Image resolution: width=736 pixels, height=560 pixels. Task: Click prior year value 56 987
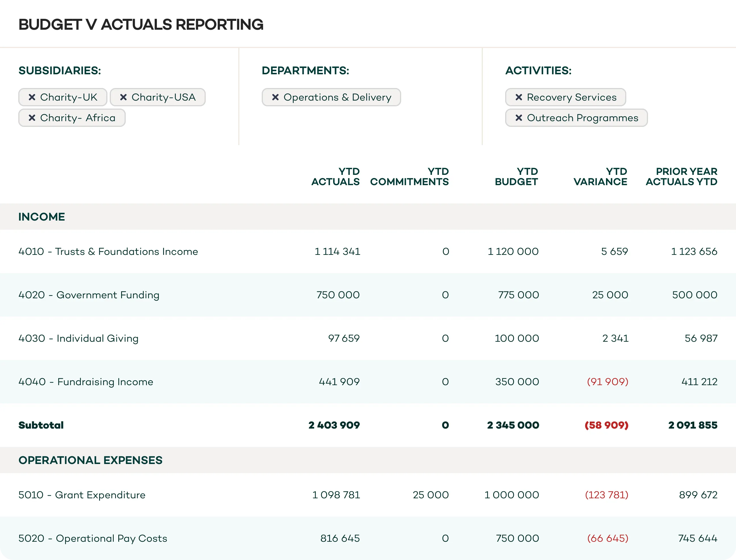pos(701,338)
